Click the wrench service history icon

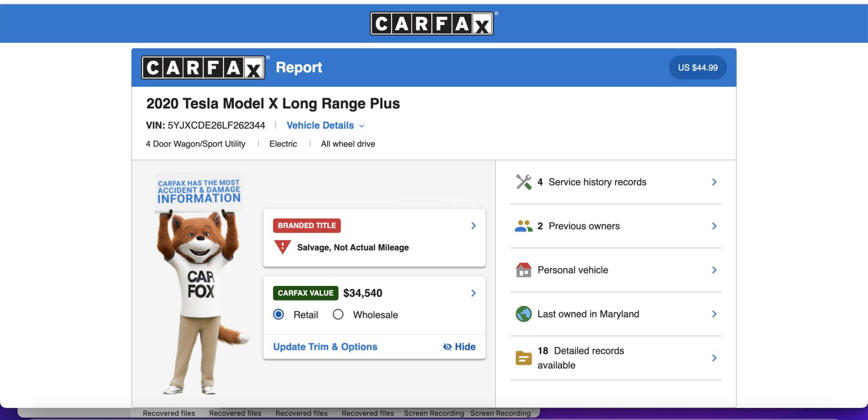(524, 182)
